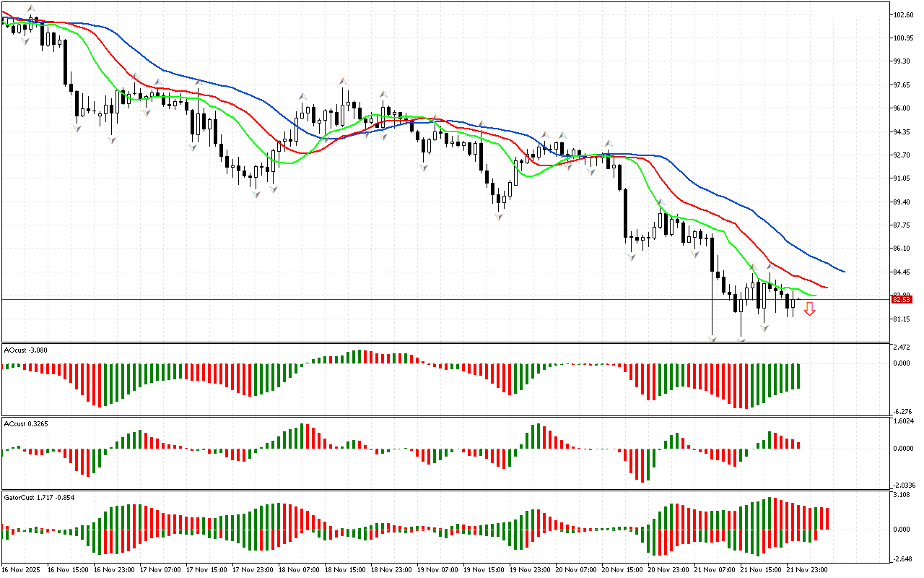
Task: Click the GatorCust indicator label
Action: point(39,497)
